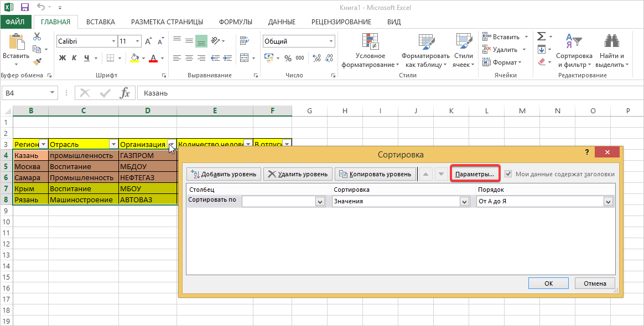Click the Format Painter brush icon
The height and width of the screenshot is (326, 644).
point(37,62)
